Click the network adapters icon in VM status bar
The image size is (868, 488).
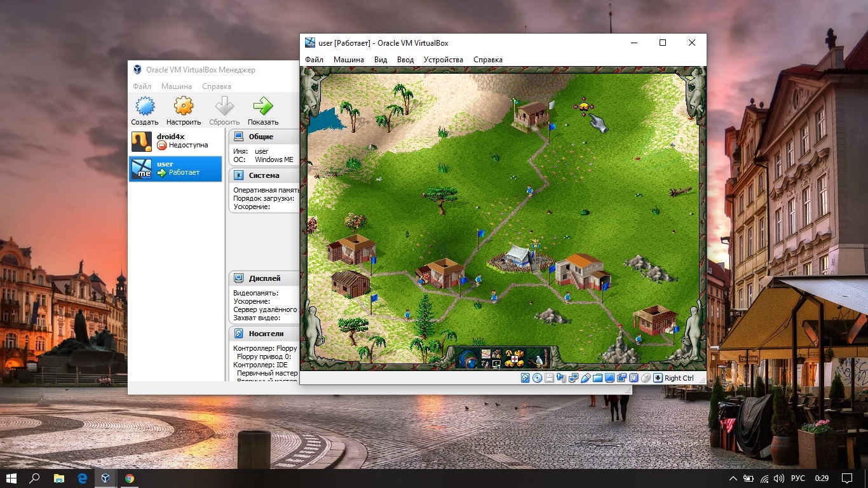(573, 378)
